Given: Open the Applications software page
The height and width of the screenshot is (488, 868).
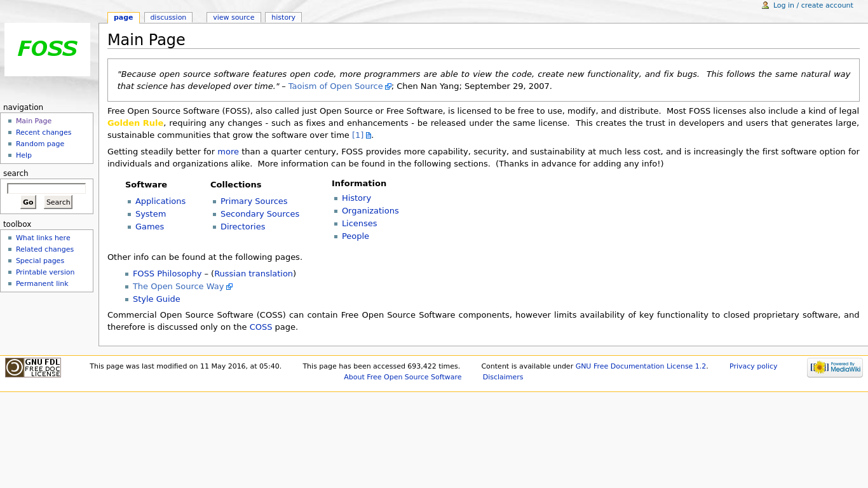Looking at the screenshot, I should coord(160,201).
